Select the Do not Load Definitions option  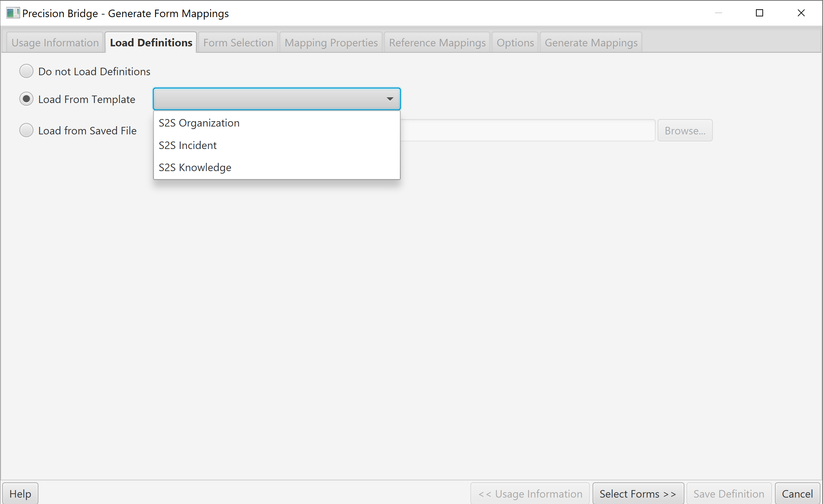pyautogui.click(x=26, y=71)
